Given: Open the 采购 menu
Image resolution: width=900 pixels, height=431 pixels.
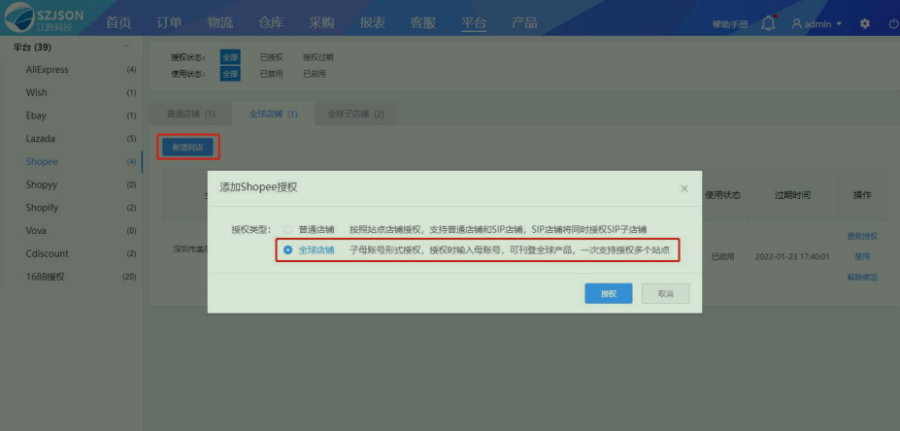Looking at the screenshot, I should [321, 23].
